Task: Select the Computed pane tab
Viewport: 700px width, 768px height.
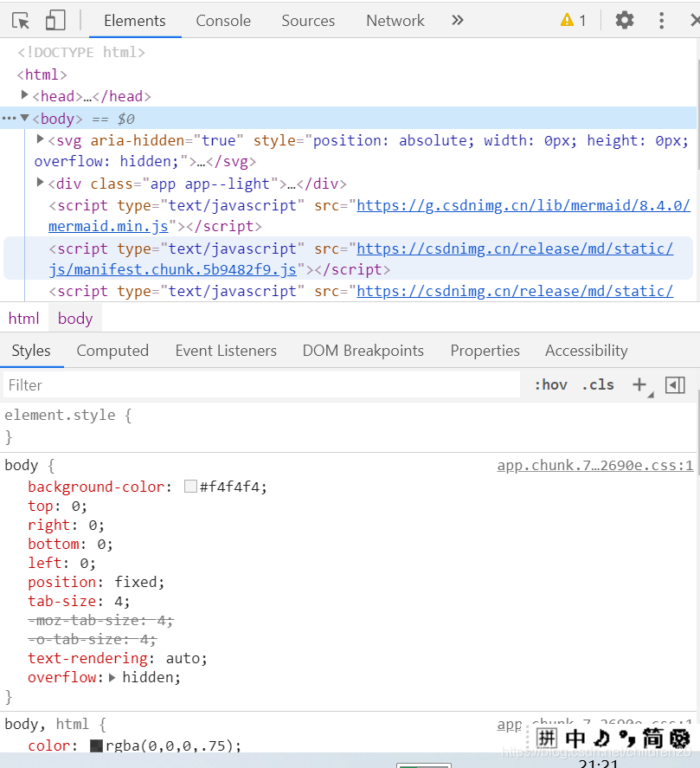Action: pos(112,351)
